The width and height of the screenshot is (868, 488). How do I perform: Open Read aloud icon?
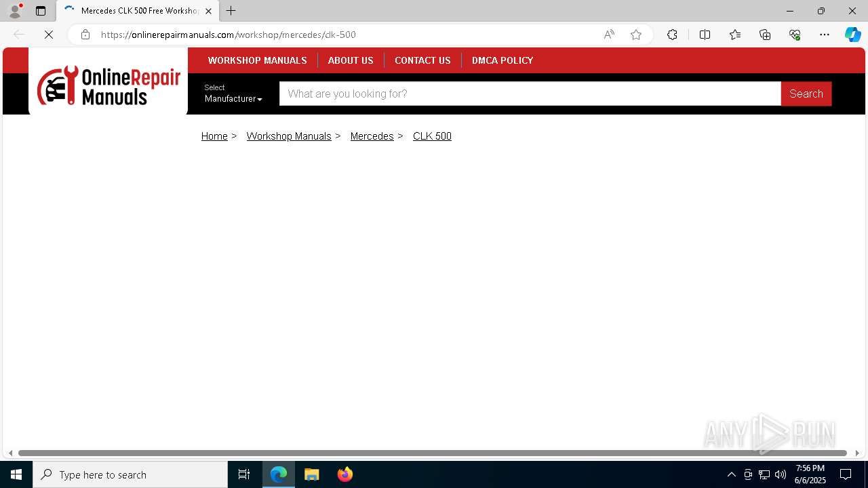609,35
